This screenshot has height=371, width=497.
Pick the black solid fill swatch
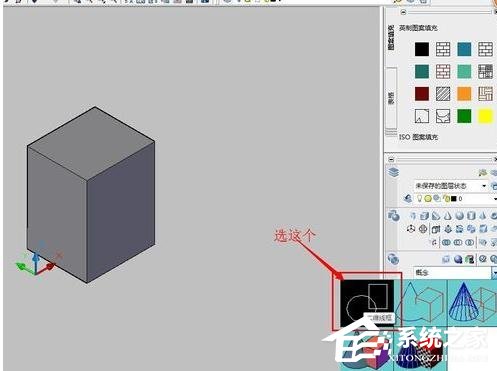click(422, 49)
